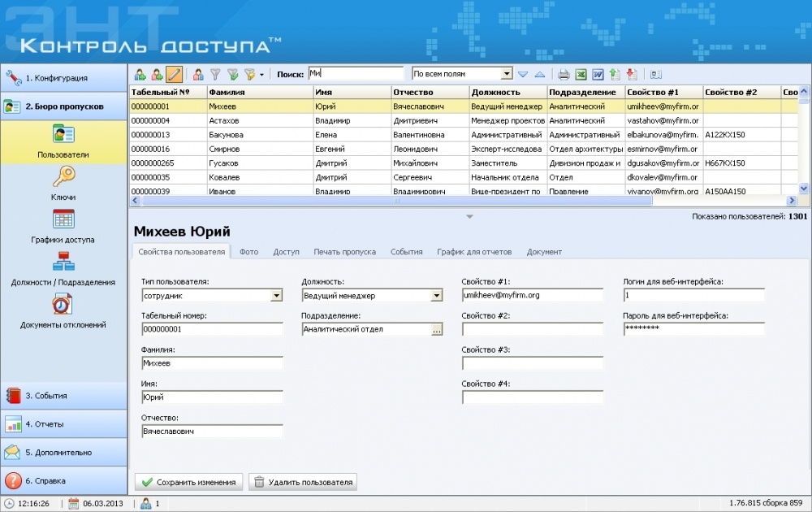Switch to Фото tab
Screen dimensions: 812x512
[248, 252]
